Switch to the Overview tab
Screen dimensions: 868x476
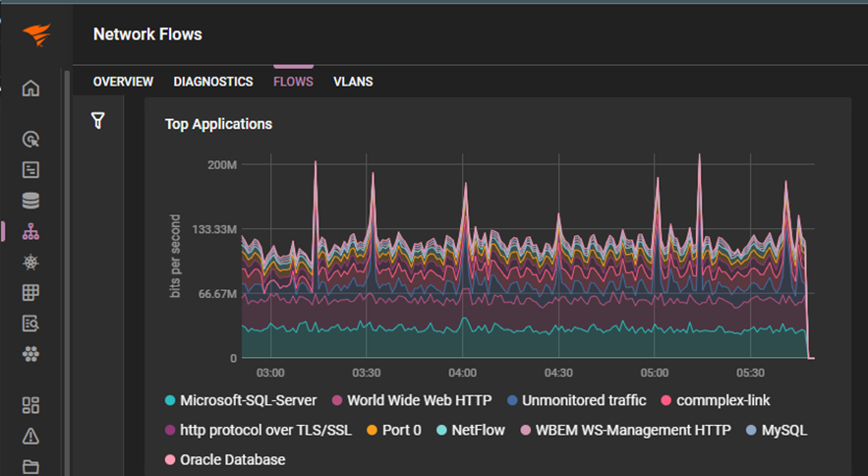pyautogui.click(x=123, y=82)
